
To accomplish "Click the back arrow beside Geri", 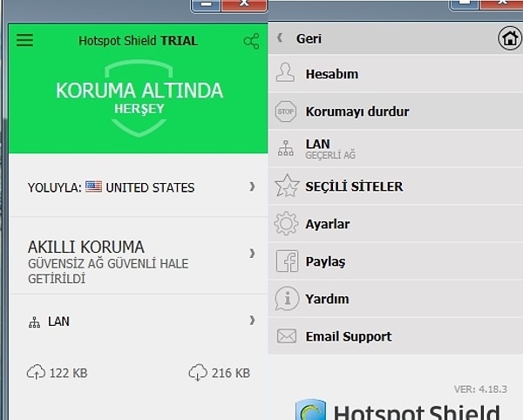I will coord(280,38).
